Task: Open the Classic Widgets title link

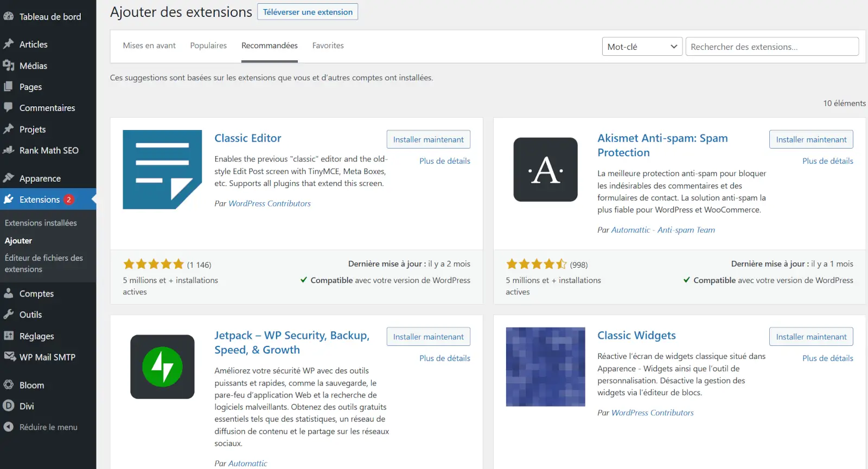Action: pos(636,336)
